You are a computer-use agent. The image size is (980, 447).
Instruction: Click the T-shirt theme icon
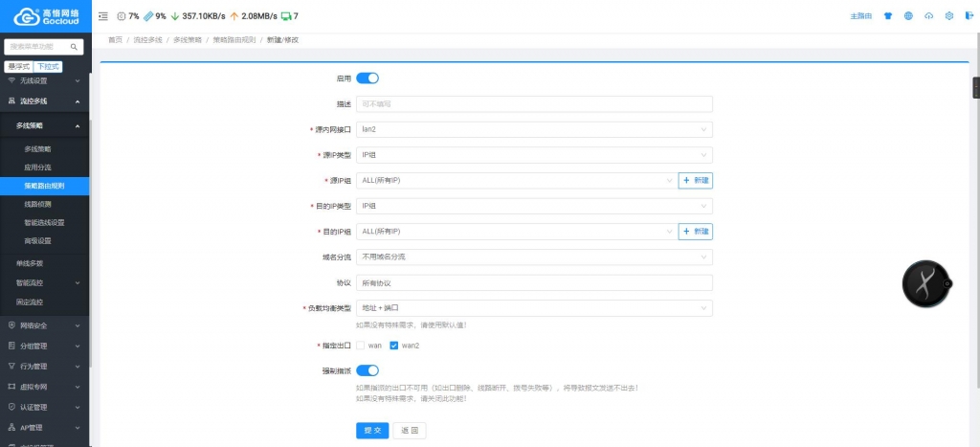coord(887,16)
